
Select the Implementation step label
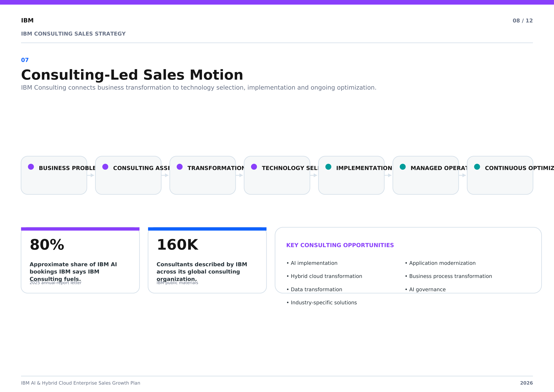pos(364,168)
